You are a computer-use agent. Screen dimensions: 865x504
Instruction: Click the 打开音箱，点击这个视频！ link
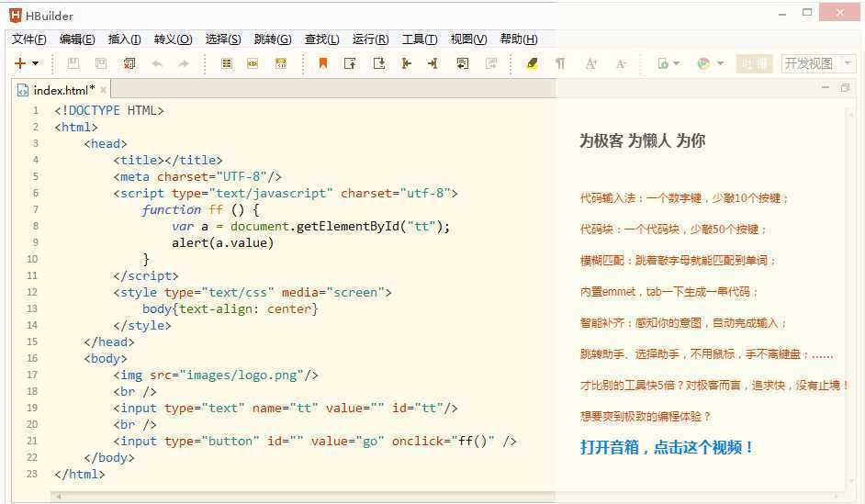click(667, 447)
